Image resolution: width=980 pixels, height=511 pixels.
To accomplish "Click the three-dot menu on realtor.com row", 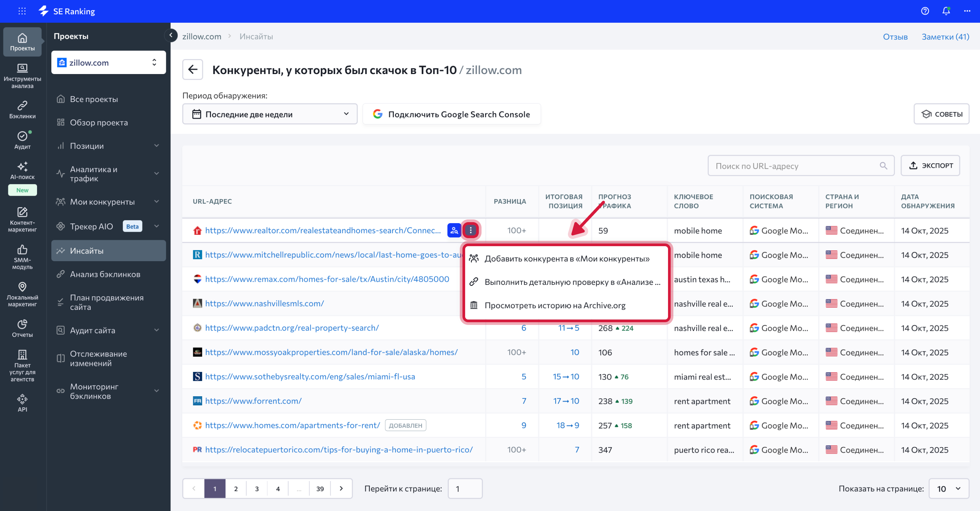I will point(470,230).
